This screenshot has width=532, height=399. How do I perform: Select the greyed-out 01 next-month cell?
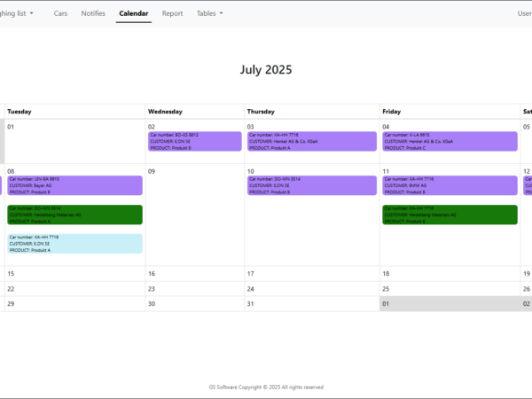450,304
